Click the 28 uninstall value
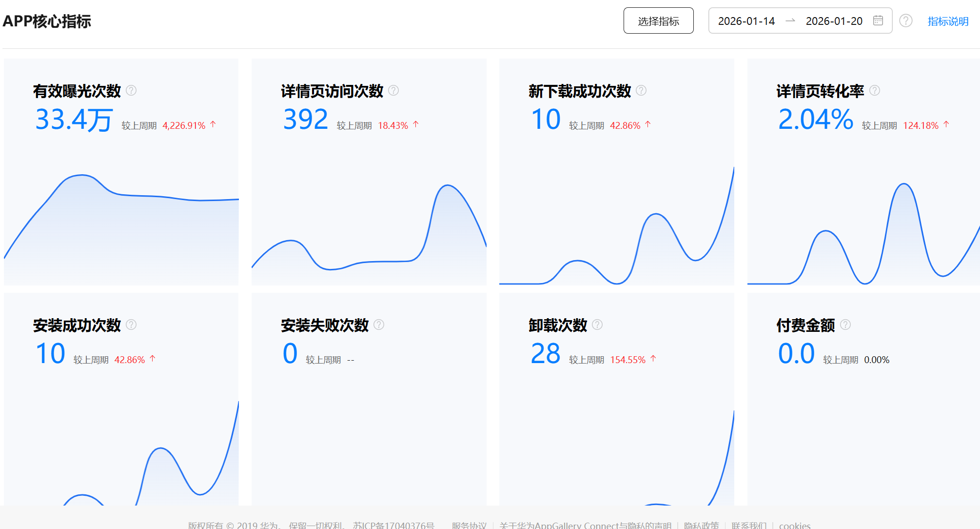The image size is (980, 529). click(x=546, y=354)
